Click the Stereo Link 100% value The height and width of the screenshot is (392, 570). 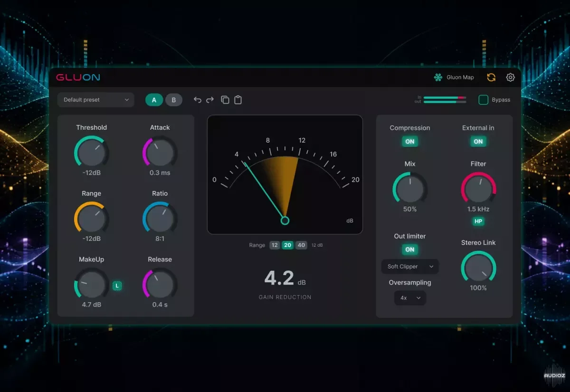478,288
